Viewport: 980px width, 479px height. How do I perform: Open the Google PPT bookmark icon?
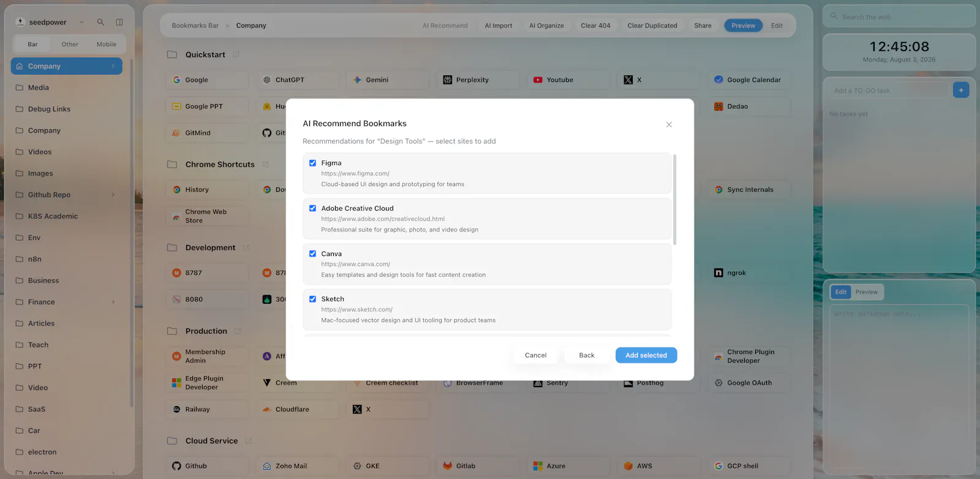pos(176,106)
